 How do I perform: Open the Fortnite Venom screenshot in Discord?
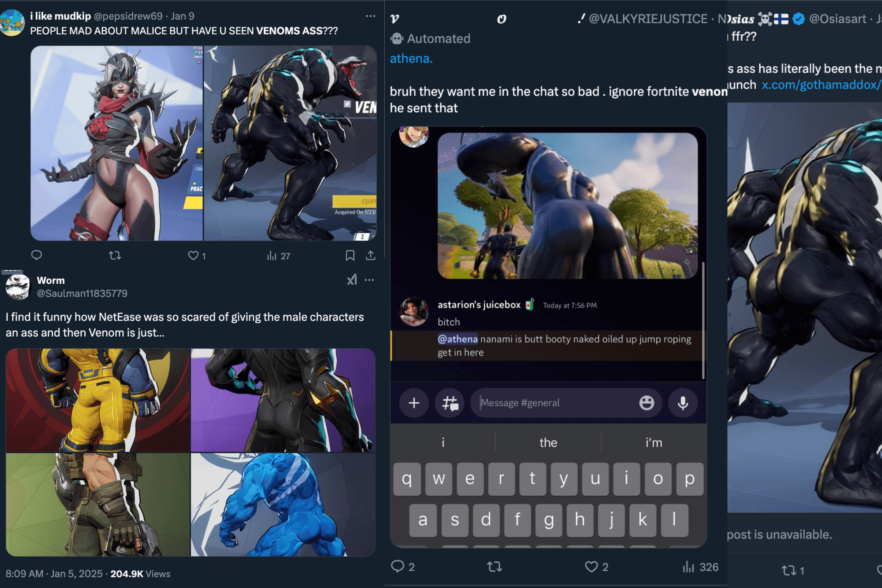click(568, 206)
